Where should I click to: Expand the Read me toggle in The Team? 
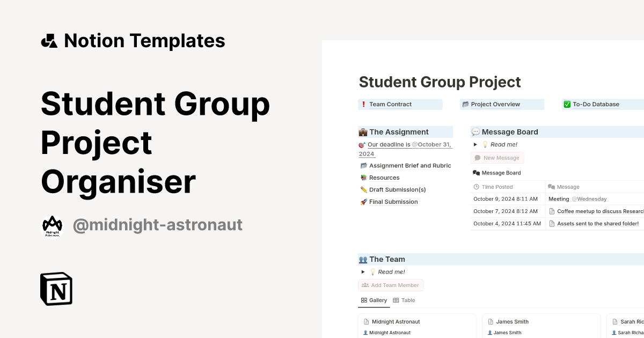(363, 272)
